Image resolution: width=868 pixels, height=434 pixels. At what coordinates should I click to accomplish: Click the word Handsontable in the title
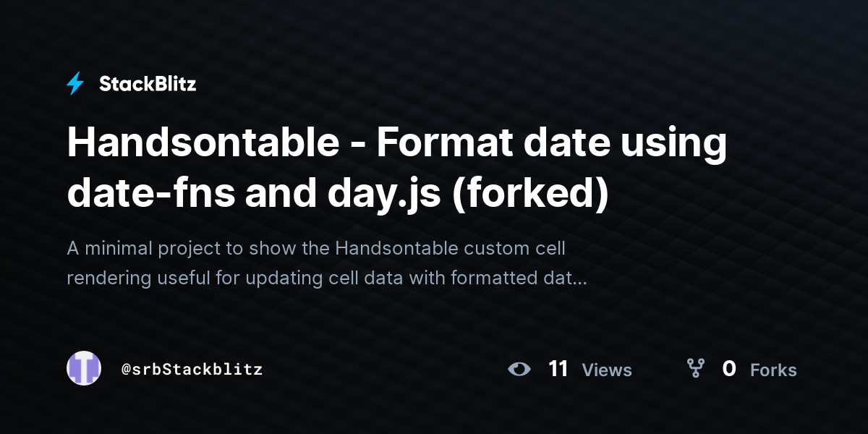pyautogui.click(x=203, y=142)
